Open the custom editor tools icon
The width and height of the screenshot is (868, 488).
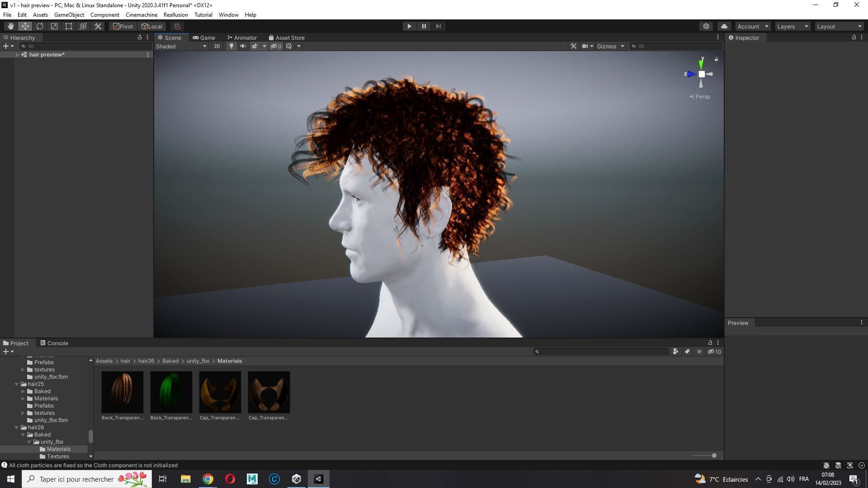coord(98,26)
